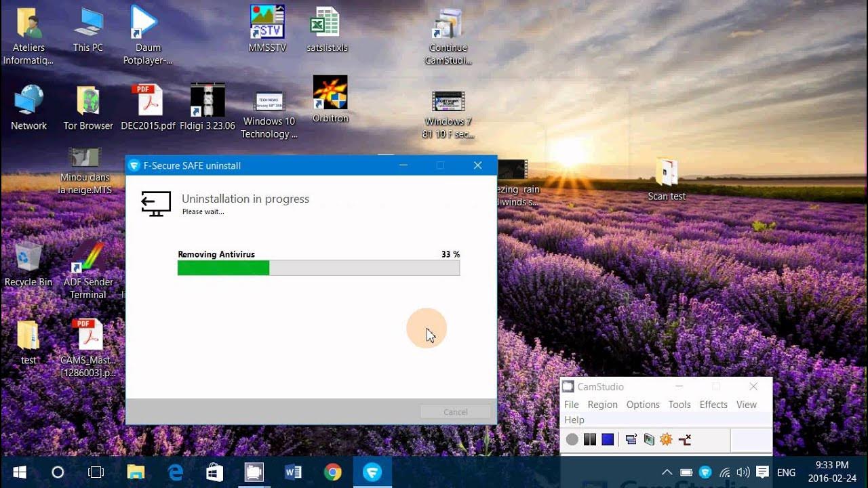Viewport: 868px width, 488px height.
Task: Open the volume tray control
Action: click(x=743, y=472)
